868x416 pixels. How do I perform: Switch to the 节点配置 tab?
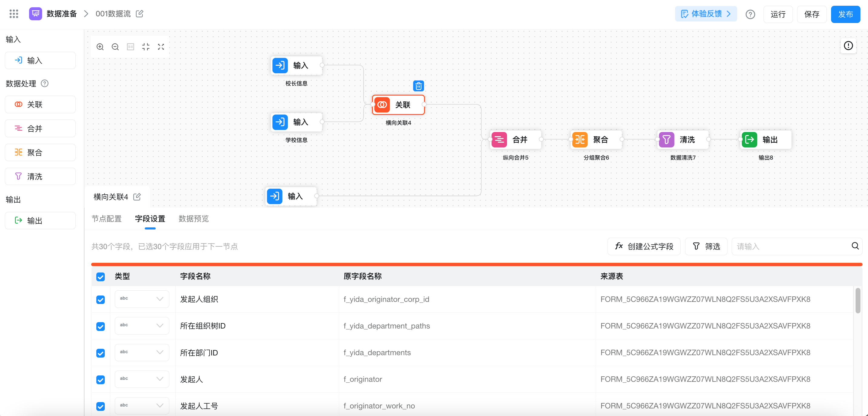(x=107, y=219)
